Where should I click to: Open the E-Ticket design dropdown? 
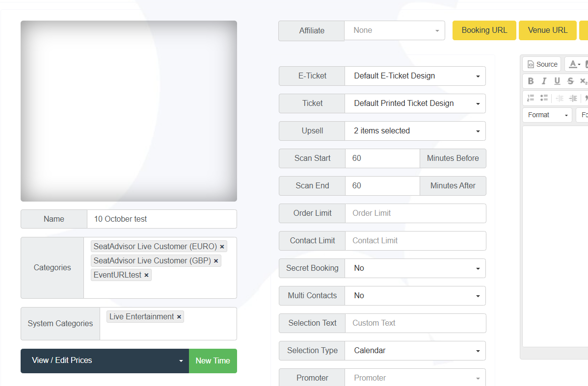[x=415, y=76]
